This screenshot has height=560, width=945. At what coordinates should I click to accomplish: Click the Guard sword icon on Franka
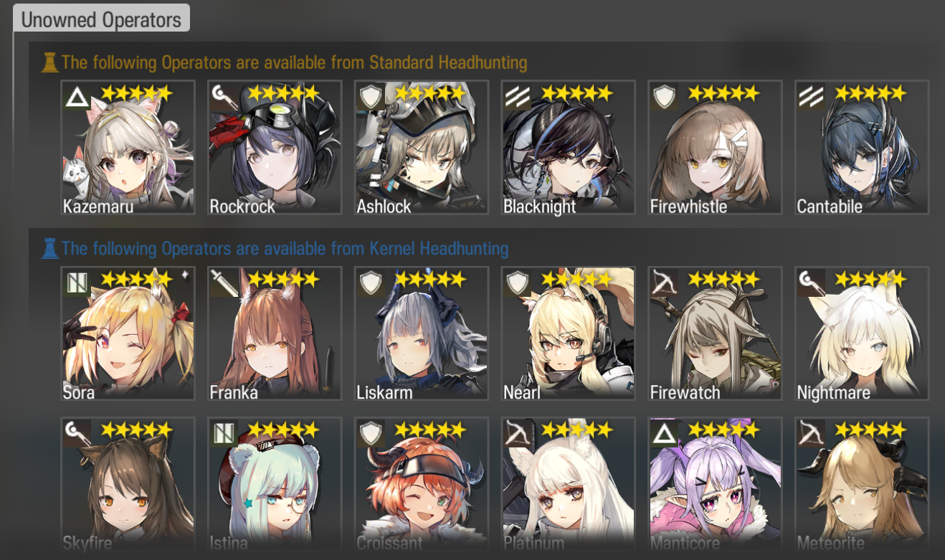[x=223, y=283]
